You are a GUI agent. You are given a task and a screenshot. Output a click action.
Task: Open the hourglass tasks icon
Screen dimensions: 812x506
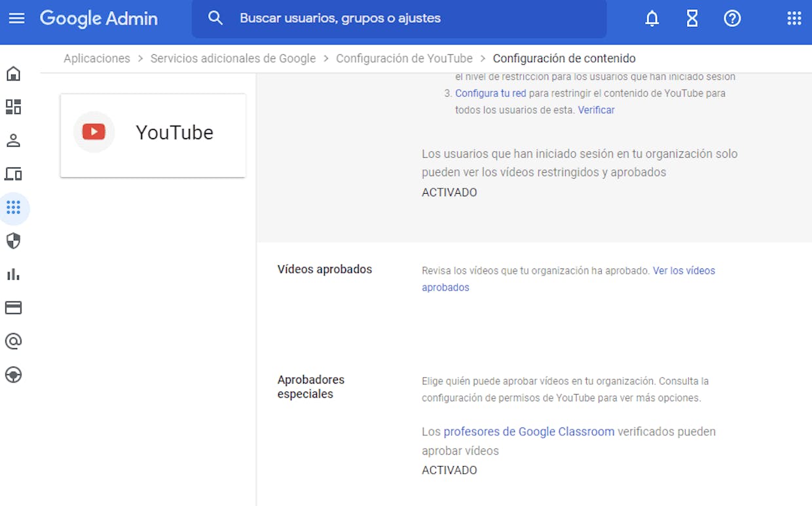point(692,18)
